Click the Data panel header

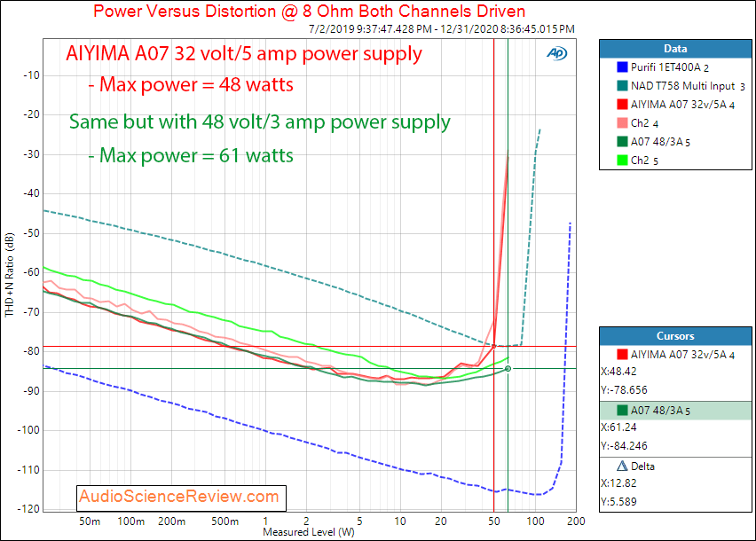point(675,49)
